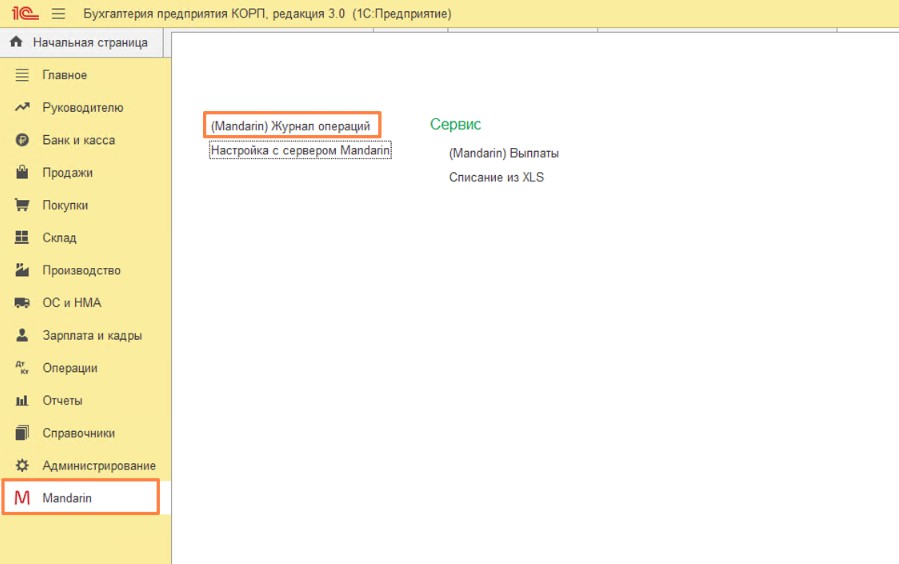Viewport: 899px width, 564px height.
Task: Click the home icon on Начальная страница
Action: pyautogui.click(x=16, y=41)
